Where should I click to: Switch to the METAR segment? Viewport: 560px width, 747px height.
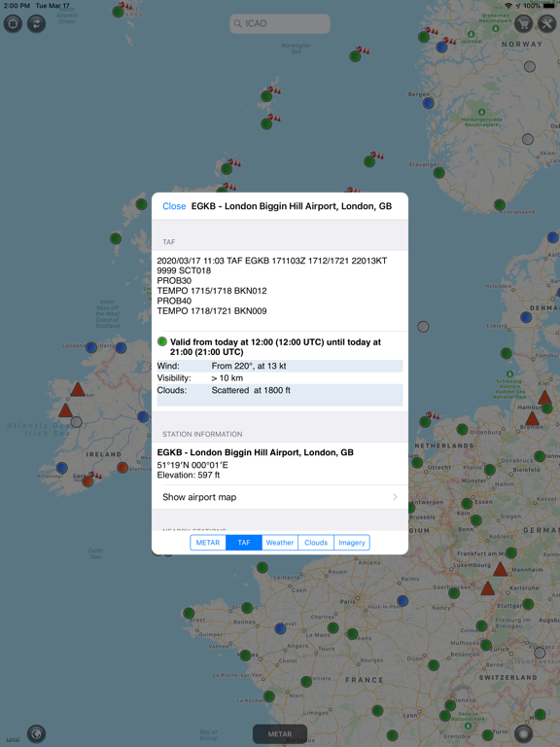pos(208,543)
